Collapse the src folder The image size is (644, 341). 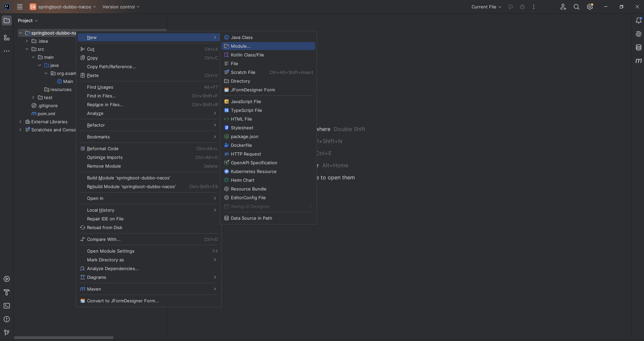tap(27, 49)
